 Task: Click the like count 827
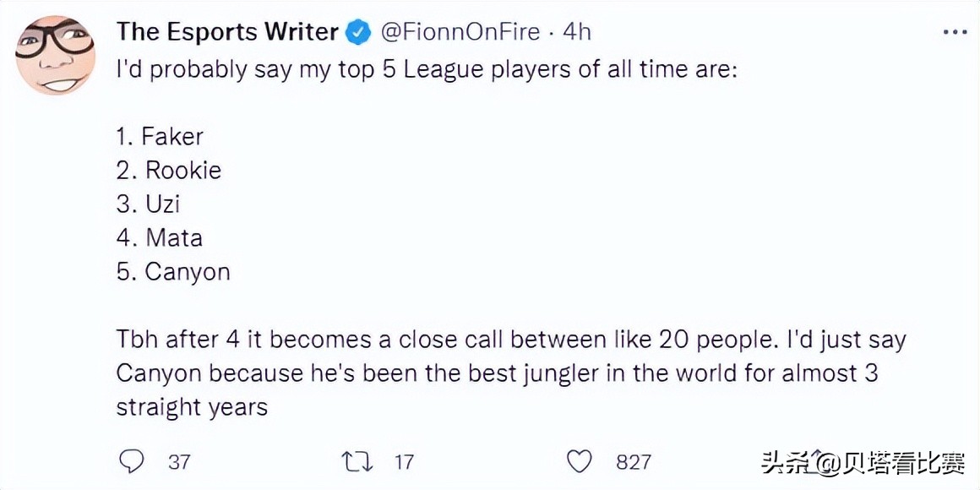[634, 462]
